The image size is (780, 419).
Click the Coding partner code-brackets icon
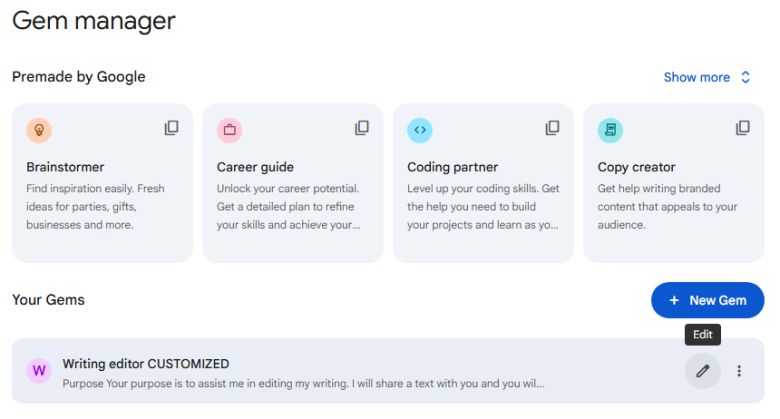point(420,130)
